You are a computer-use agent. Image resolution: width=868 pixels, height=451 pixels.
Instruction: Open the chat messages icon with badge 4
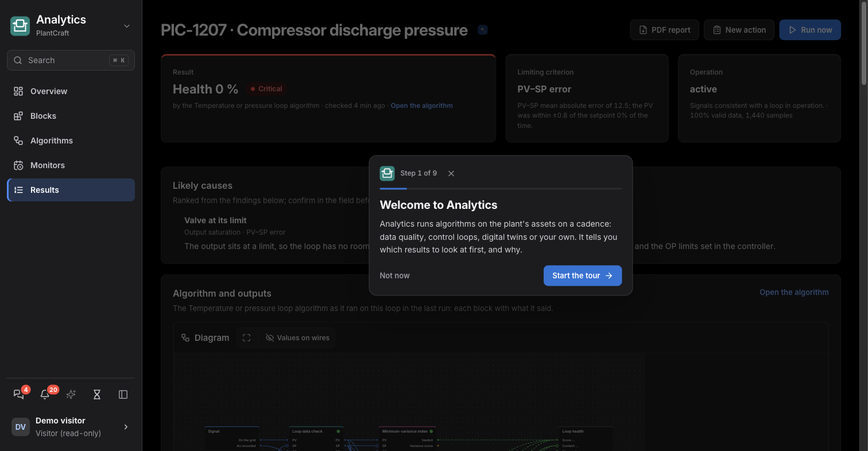click(x=19, y=394)
